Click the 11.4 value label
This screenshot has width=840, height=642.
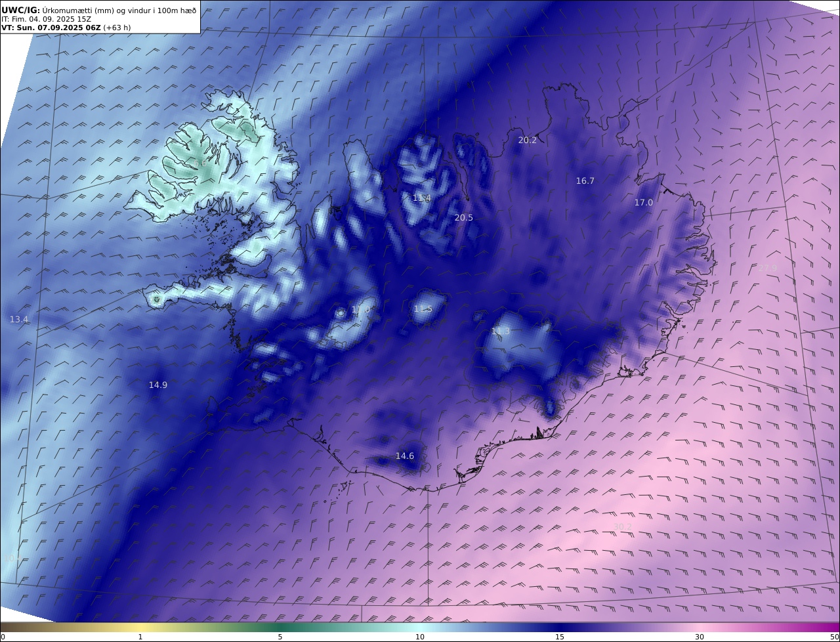point(422,198)
